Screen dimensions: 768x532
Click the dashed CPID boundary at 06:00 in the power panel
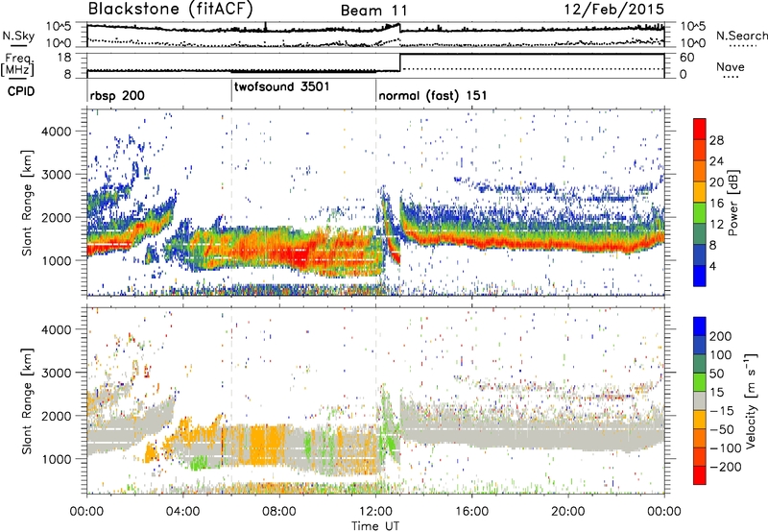231,203
